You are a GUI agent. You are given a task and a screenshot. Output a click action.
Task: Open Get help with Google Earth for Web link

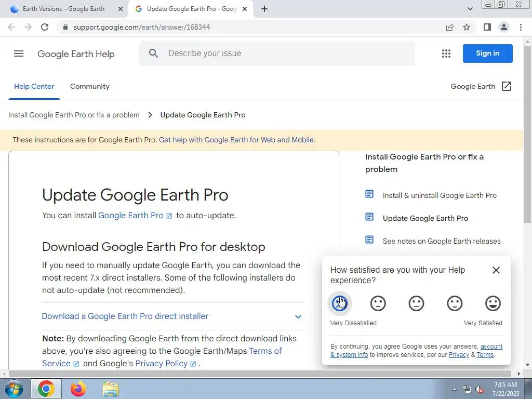(237, 140)
